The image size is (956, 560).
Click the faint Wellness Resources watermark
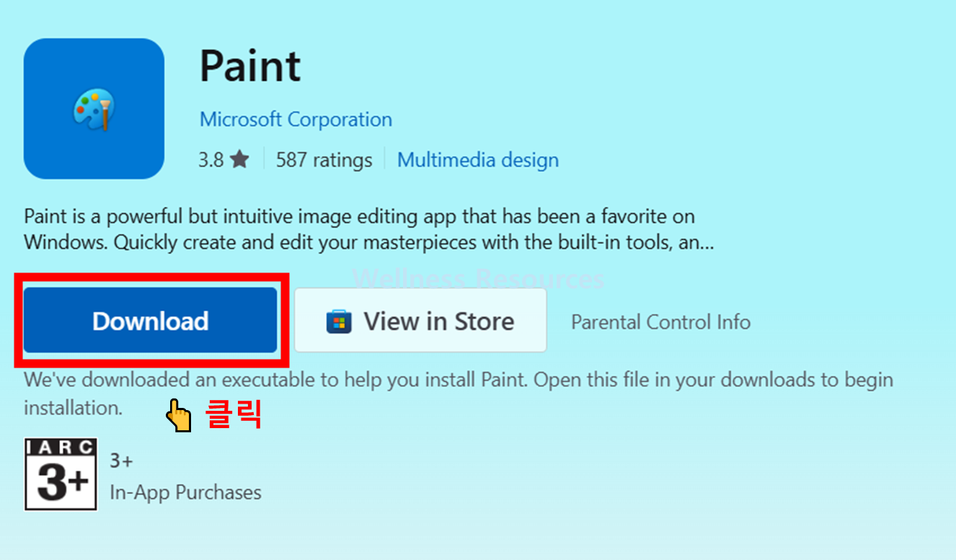479,278
